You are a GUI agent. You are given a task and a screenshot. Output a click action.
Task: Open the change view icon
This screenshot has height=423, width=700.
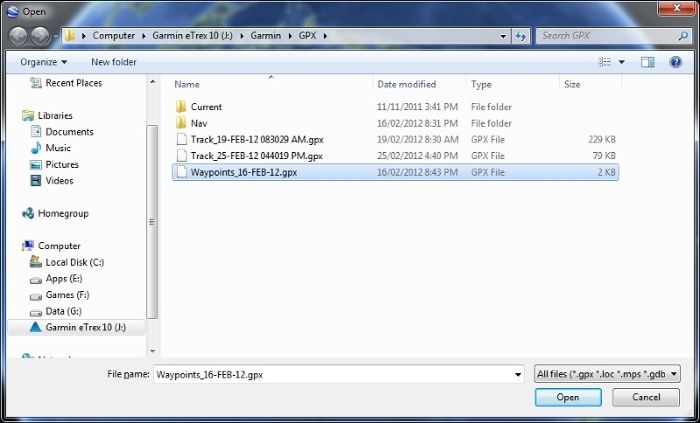pyautogui.click(x=605, y=62)
